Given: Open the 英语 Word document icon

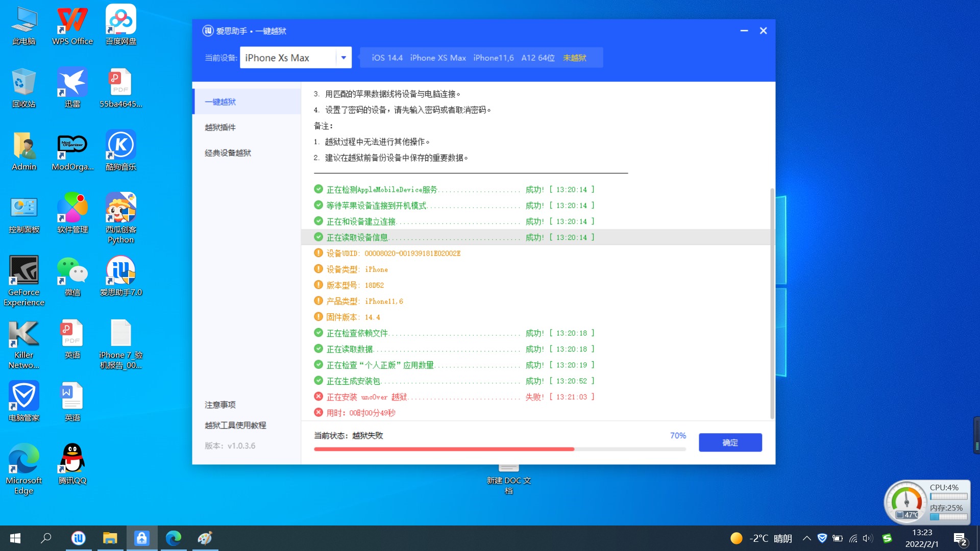Looking at the screenshot, I should click(x=72, y=402).
